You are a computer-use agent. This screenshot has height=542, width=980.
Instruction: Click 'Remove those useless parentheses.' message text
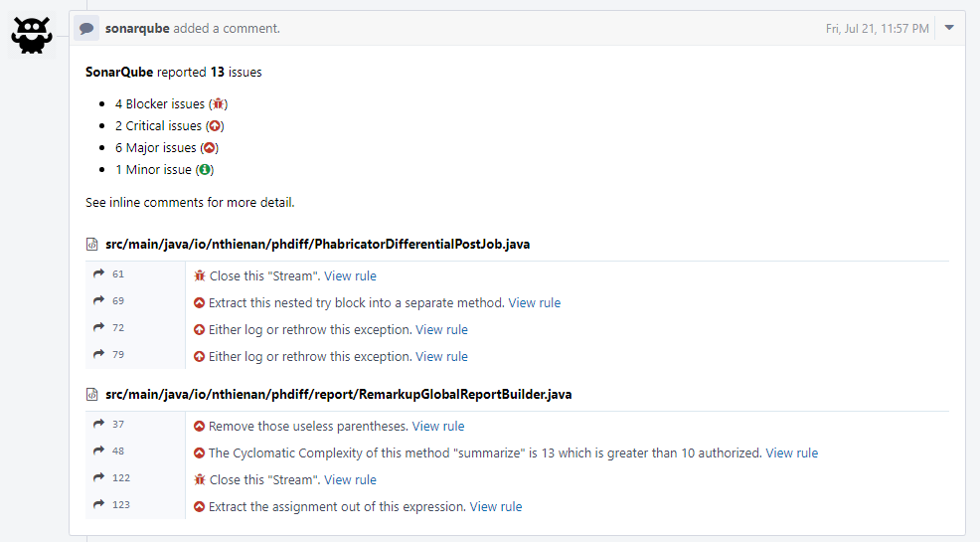[308, 426]
